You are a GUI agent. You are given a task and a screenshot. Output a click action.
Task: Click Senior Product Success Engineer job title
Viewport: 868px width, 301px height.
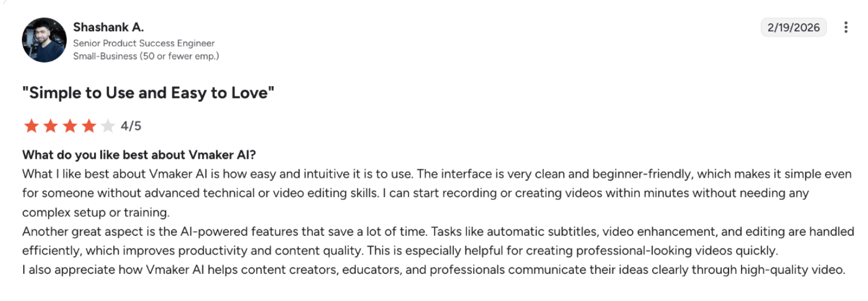click(144, 43)
